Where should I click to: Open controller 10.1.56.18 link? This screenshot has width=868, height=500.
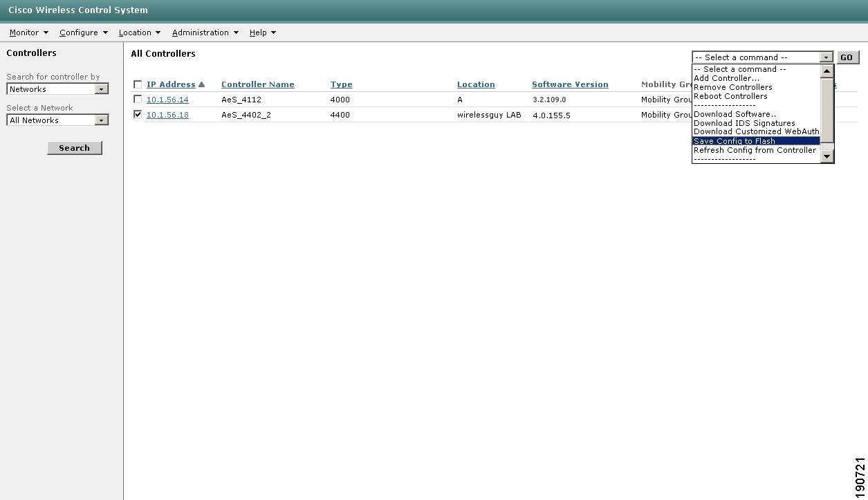(167, 115)
